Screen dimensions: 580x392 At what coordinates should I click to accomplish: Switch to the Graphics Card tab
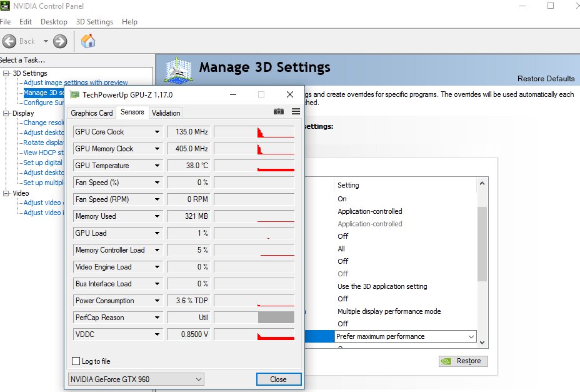point(92,113)
